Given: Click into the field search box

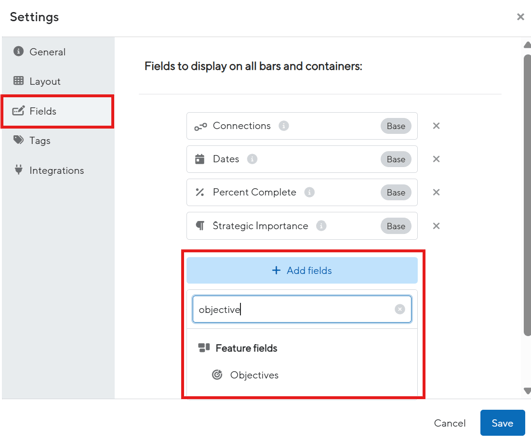Looking at the screenshot, I should [x=302, y=309].
